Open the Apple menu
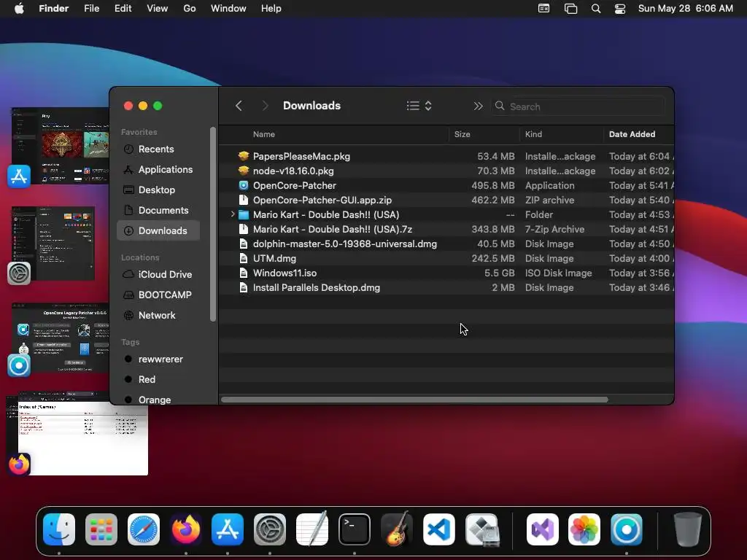747x560 pixels. (19, 9)
